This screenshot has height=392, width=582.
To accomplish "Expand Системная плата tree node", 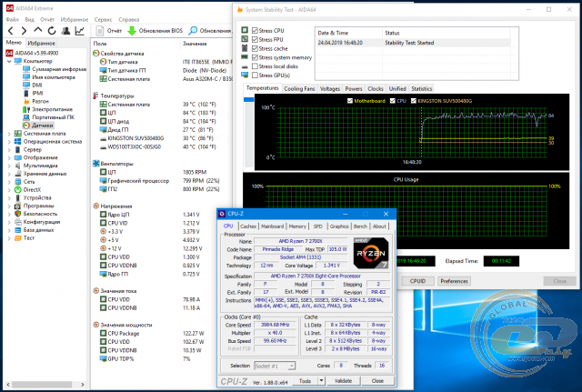I will click(x=9, y=134).
